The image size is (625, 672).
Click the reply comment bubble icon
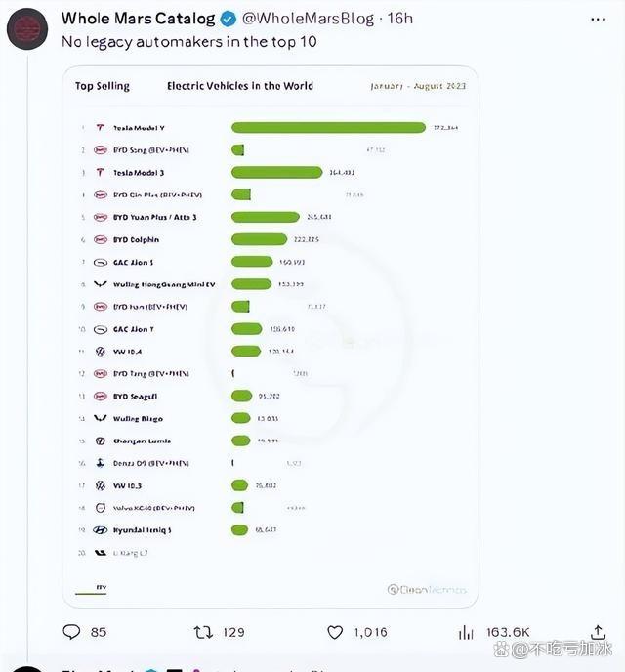pos(71,632)
